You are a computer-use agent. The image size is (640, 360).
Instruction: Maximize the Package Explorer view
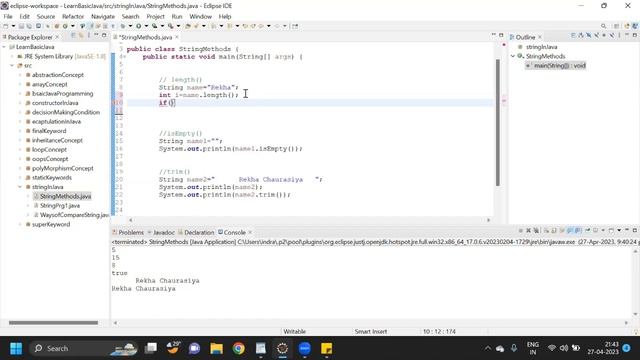[104, 35]
